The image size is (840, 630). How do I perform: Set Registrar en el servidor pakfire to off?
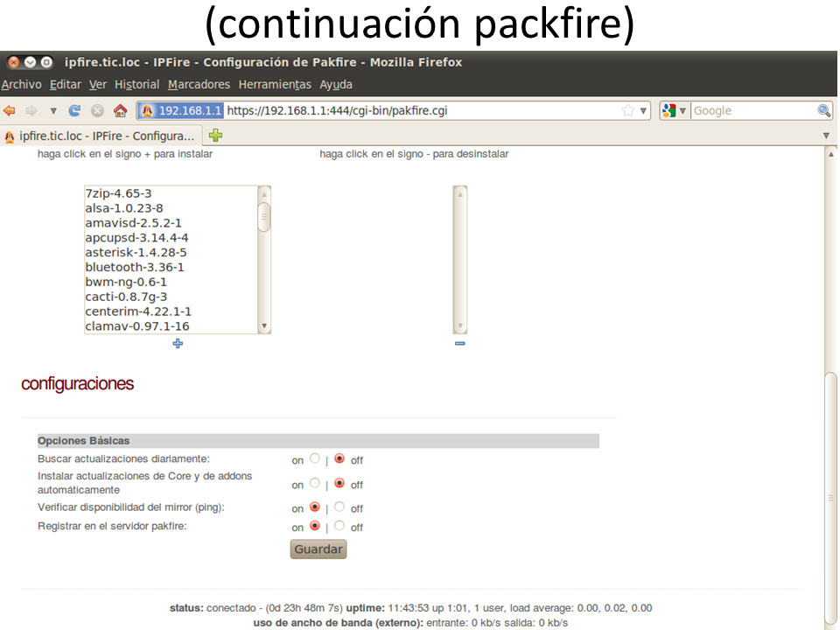point(339,527)
